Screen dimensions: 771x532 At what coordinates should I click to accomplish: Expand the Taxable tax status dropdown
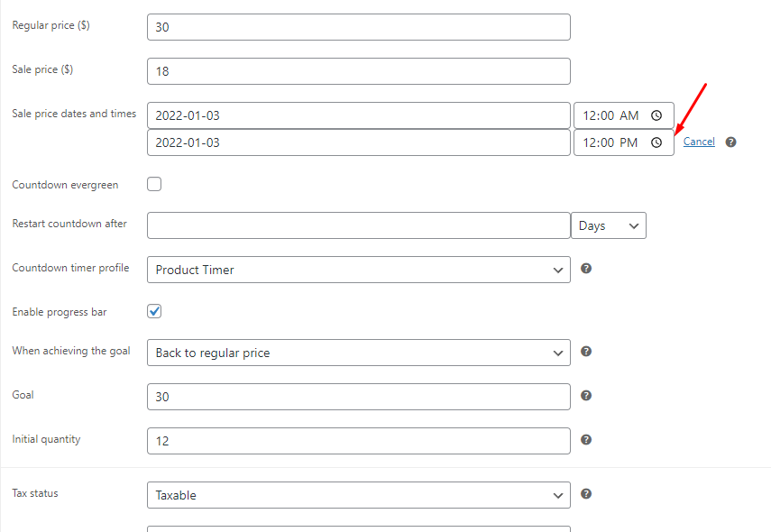pyautogui.click(x=359, y=495)
